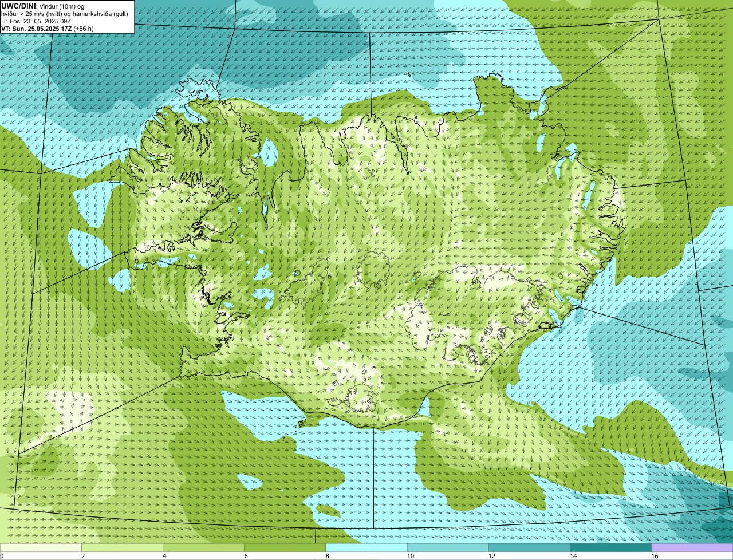Click the '2' tick label on color scale
733x560 pixels.
tap(83, 556)
